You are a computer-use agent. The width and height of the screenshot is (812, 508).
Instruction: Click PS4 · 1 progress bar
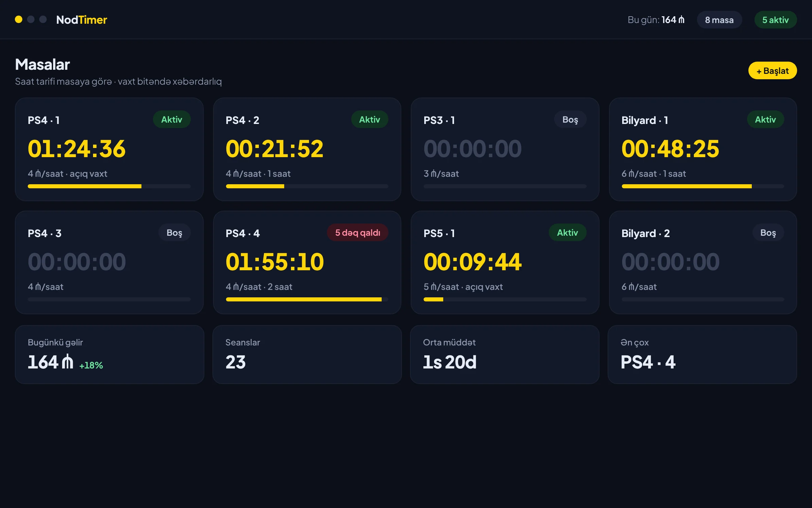[x=109, y=186]
